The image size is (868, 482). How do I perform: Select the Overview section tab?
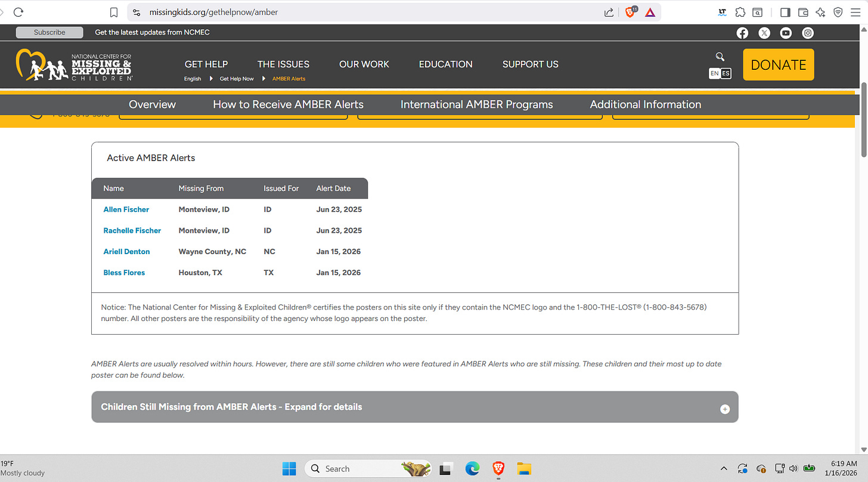[152, 104]
